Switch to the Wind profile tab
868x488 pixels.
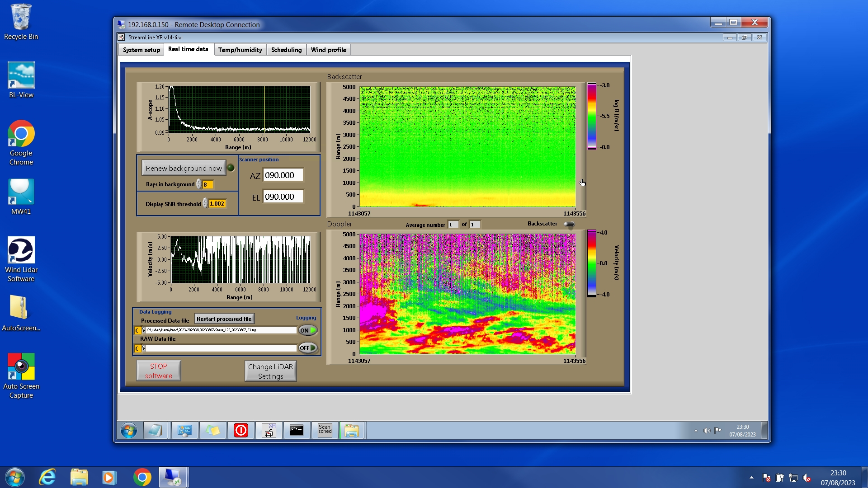(328, 50)
